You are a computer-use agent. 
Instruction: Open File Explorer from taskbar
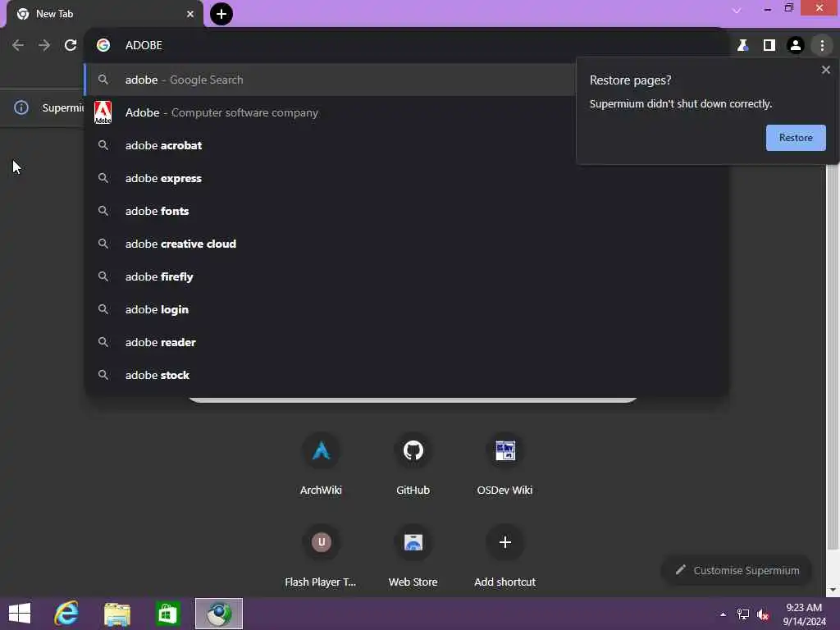click(x=116, y=614)
